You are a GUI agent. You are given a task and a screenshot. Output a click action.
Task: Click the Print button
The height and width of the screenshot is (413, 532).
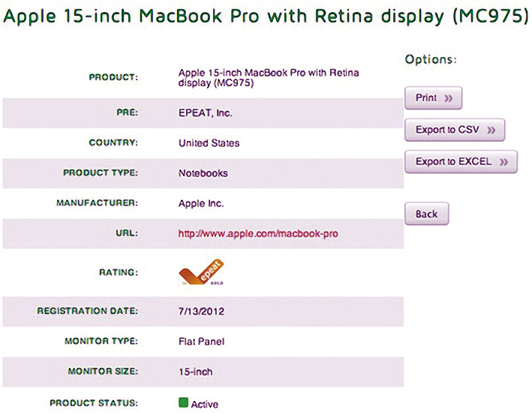coord(433,98)
